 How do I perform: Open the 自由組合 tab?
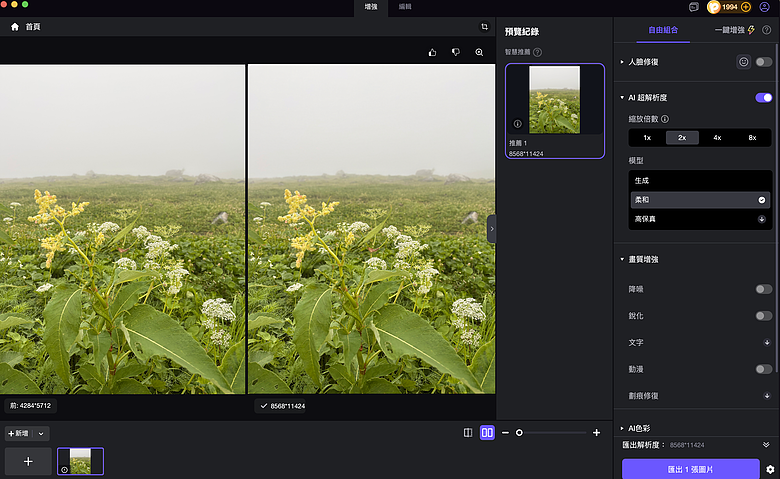(x=663, y=30)
